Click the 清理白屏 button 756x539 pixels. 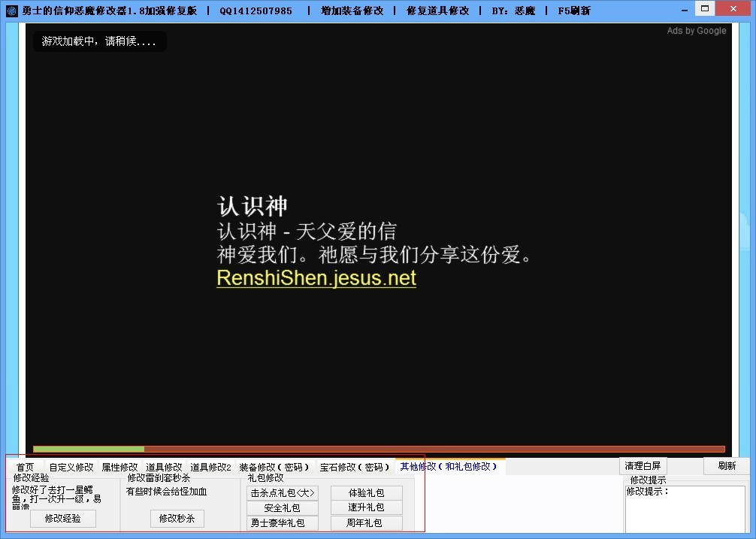tap(643, 466)
